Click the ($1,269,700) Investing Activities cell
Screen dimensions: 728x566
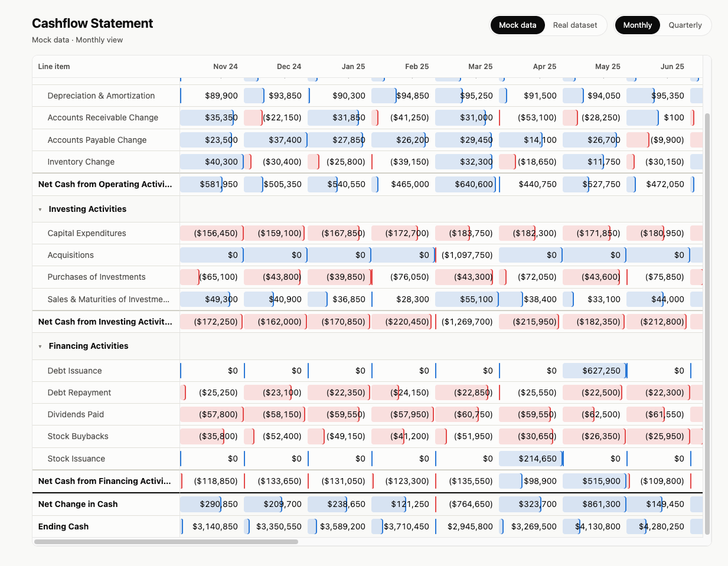[x=466, y=322]
